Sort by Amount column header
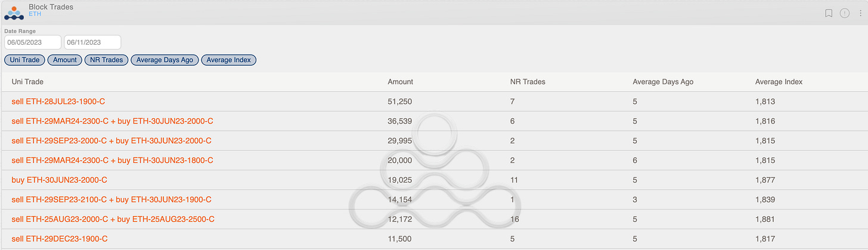Screen dimensions: 868x250 pos(400,82)
